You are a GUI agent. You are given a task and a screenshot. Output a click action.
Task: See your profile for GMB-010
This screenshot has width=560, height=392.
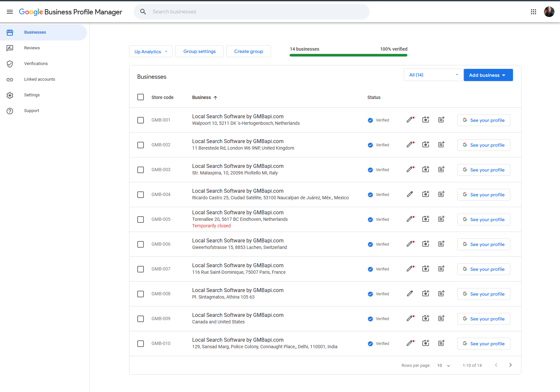pos(484,344)
